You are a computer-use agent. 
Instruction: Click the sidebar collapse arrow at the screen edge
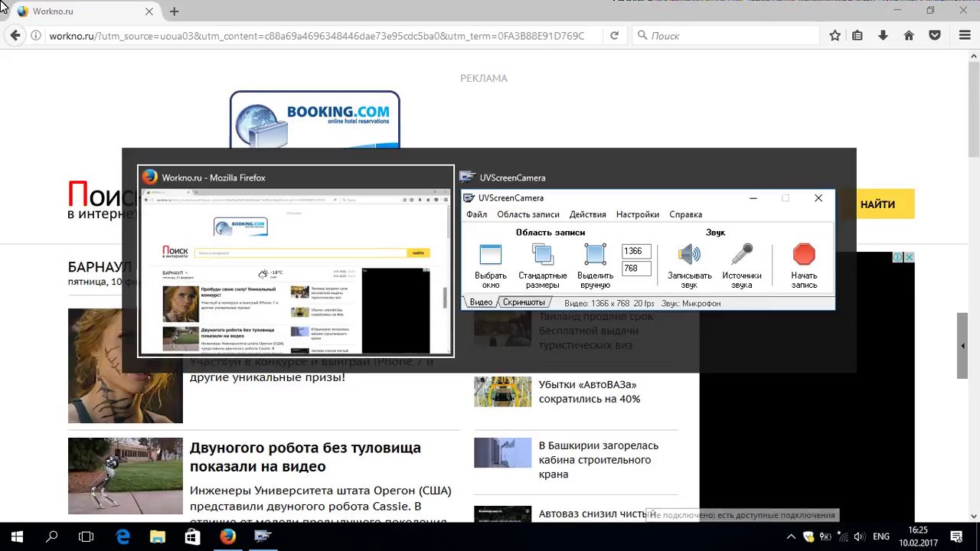tap(962, 346)
